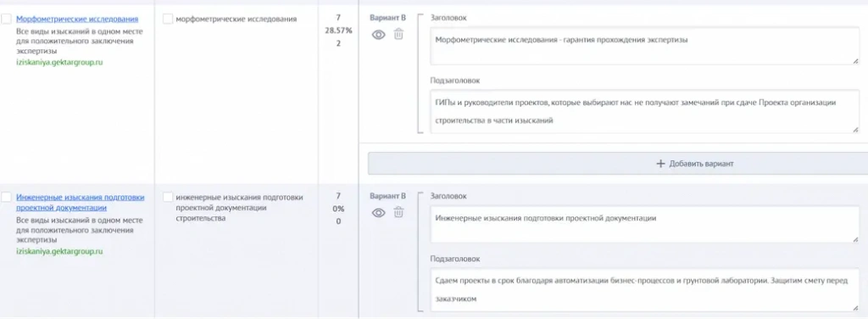868x319 pixels.
Task: Open the Морфометрические исследования ad link
Action: coord(77,19)
